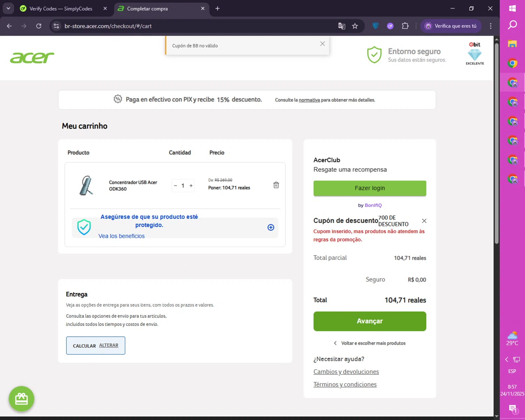Open site information icon in address bar
Viewport: 525px width, 420px height.
[56, 26]
